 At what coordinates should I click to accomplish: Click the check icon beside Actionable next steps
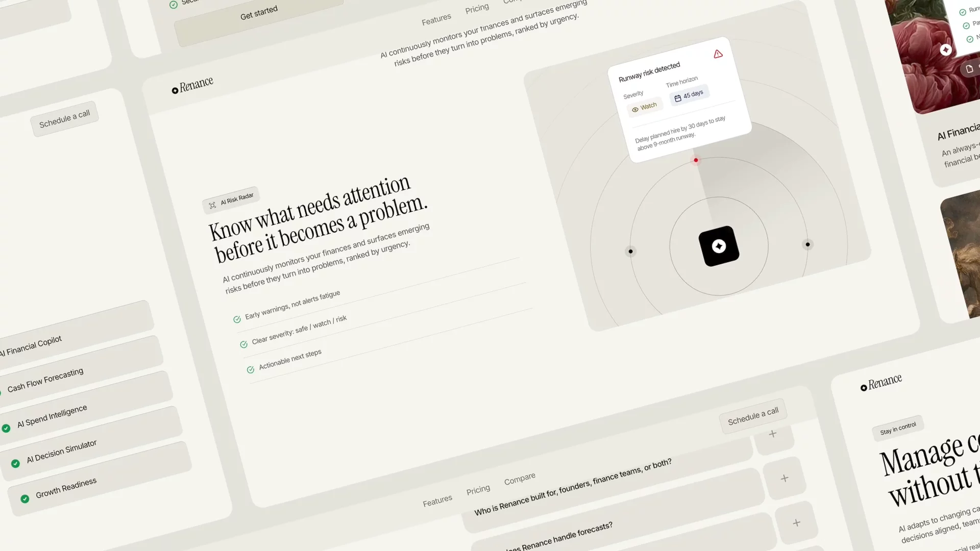[250, 370]
